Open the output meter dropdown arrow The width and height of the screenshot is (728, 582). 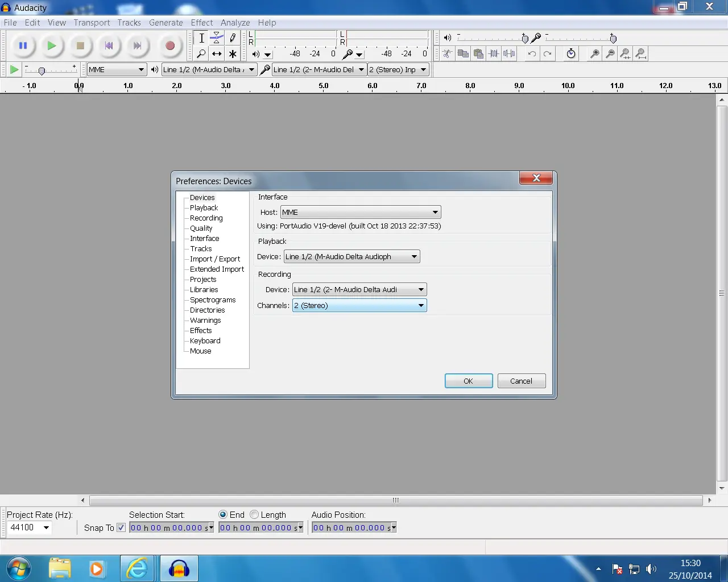[x=268, y=55]
